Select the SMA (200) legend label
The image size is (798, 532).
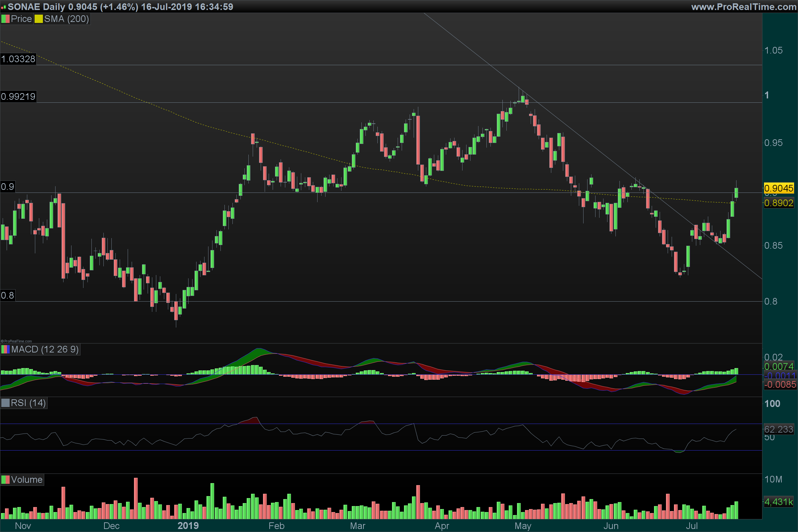pyautogui.click(x=66, y=19)
